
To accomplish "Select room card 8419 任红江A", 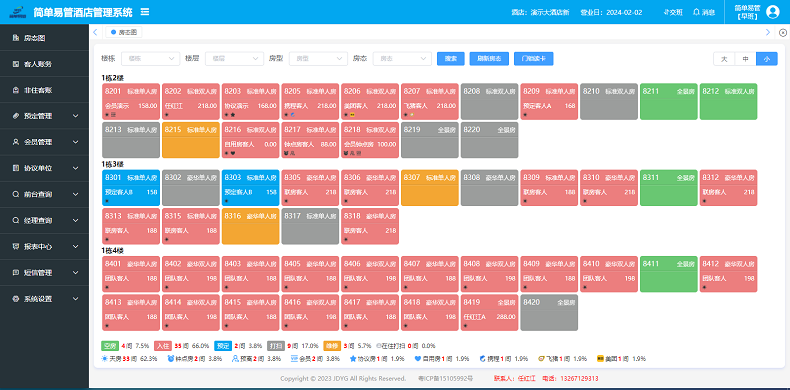I will [489, 312].
